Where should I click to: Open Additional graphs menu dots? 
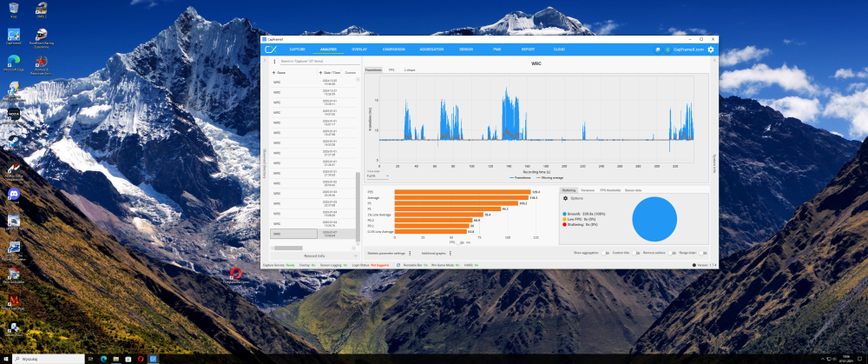click(450, 253)
